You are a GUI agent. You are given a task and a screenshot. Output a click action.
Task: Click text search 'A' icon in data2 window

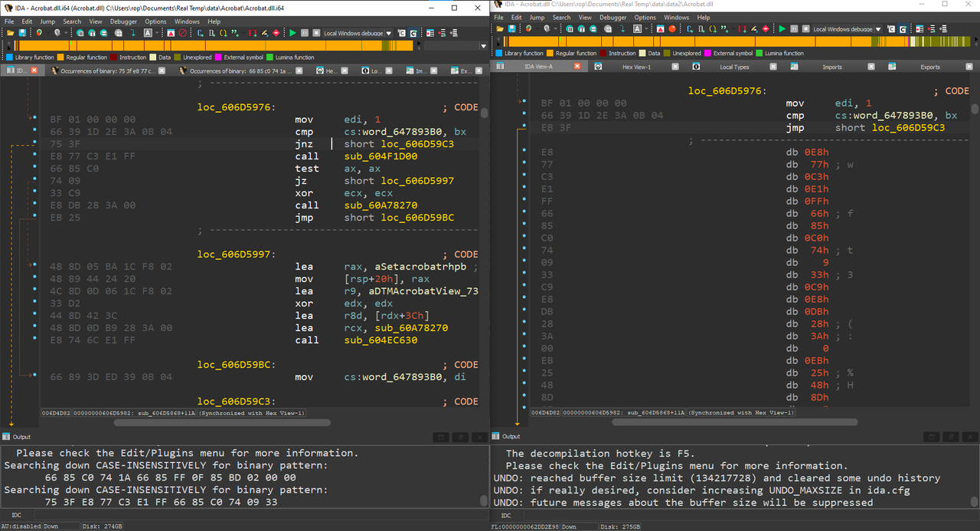[x=637, y=29]
